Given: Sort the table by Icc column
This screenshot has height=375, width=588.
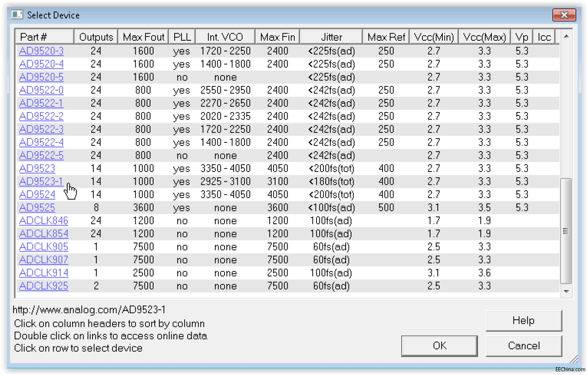Looking at the screenshot, I should click(x=544, y=37).
